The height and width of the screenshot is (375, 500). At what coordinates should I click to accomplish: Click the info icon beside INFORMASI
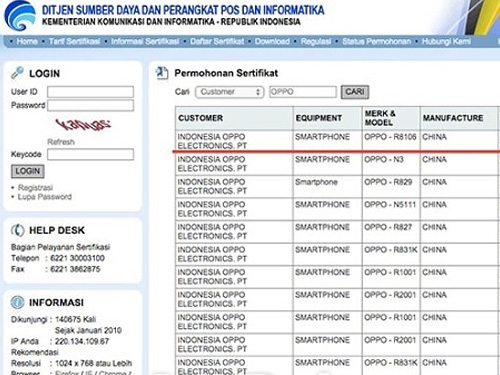[17, 302]
